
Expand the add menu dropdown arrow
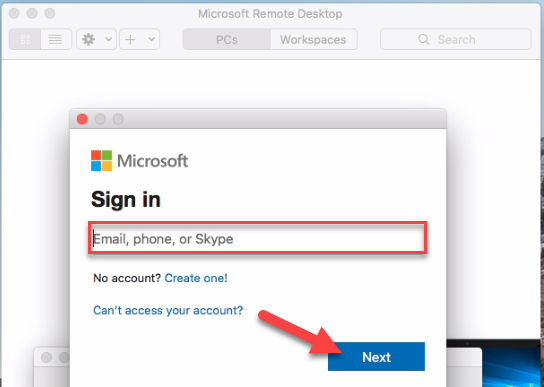152,39
